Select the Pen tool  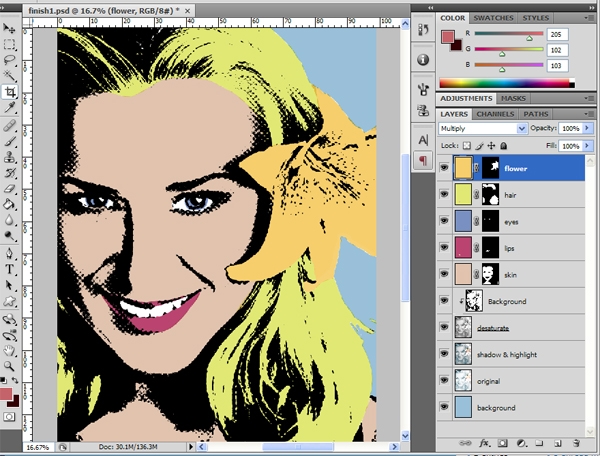click(x=9, y=254)
